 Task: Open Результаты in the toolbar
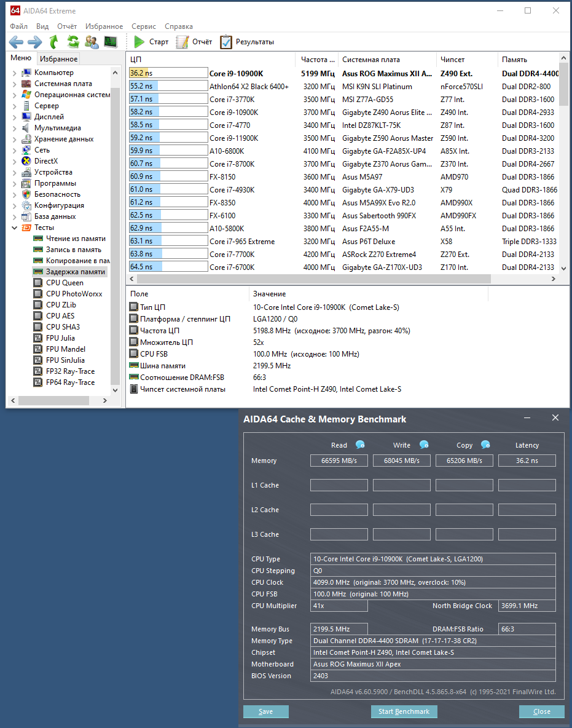click(247, 42)
